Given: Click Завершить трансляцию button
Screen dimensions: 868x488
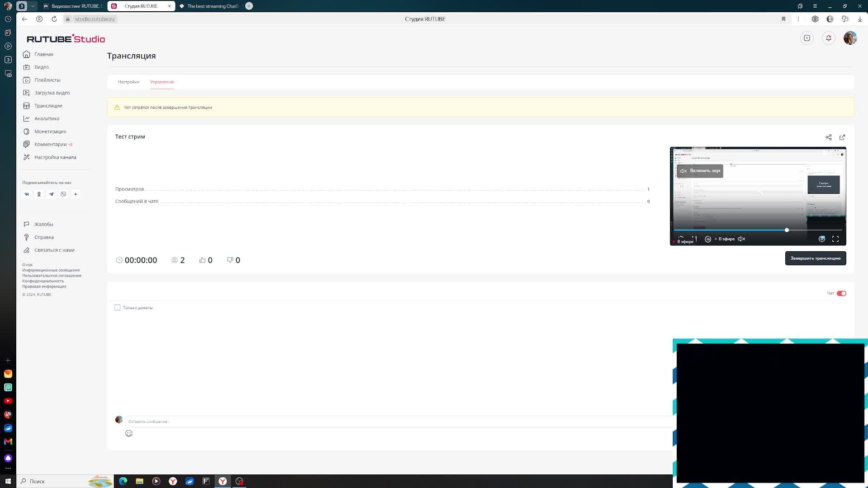Looking at the screenshot, I should pyautogui.click(x=815, y=258).
